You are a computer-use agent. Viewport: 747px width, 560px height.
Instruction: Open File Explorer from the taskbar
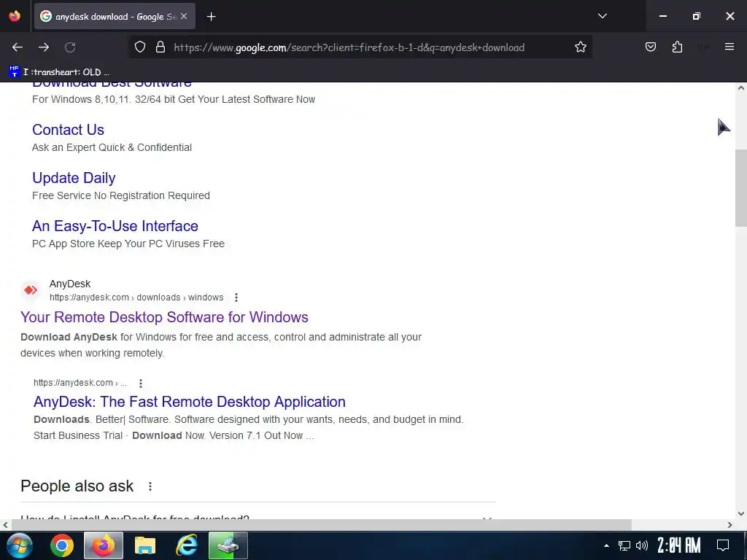tap(145, 545)
